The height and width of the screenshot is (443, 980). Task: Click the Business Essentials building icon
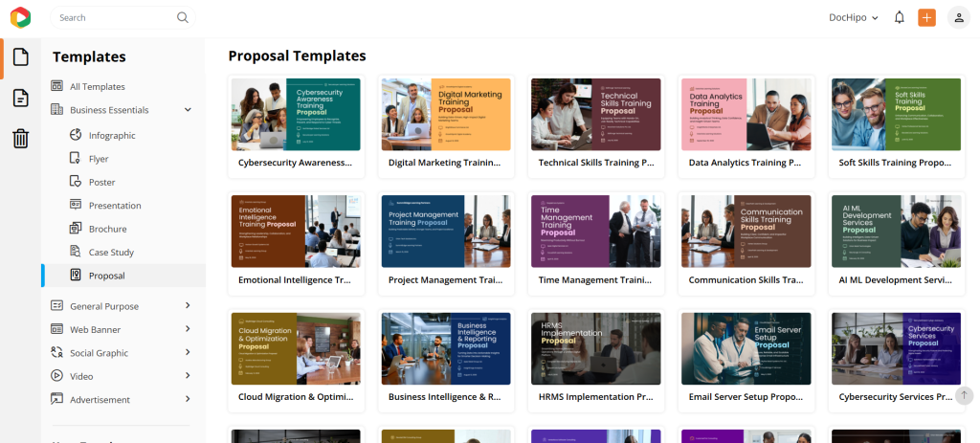[56, 109]
